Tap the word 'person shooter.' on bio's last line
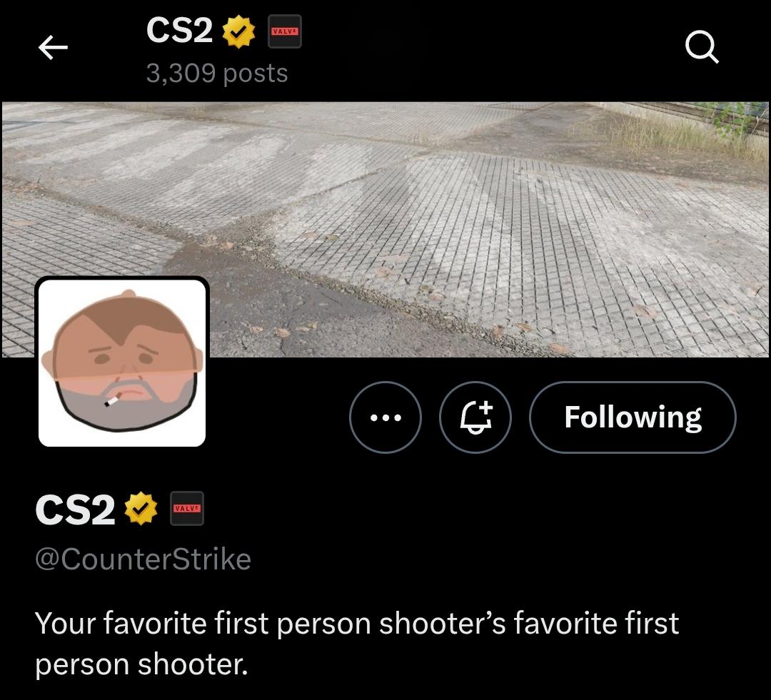Viewport: 771px width, 700px height. tap(141, 664)
